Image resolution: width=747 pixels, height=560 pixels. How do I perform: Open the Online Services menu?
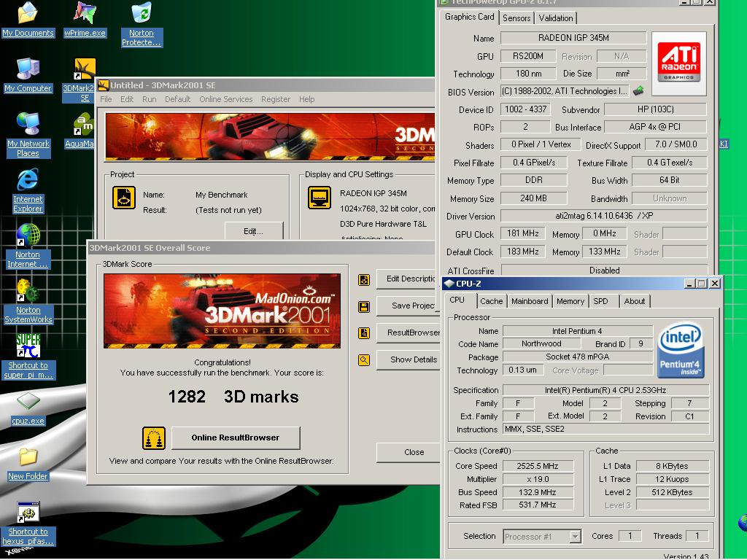coord(226,99)
